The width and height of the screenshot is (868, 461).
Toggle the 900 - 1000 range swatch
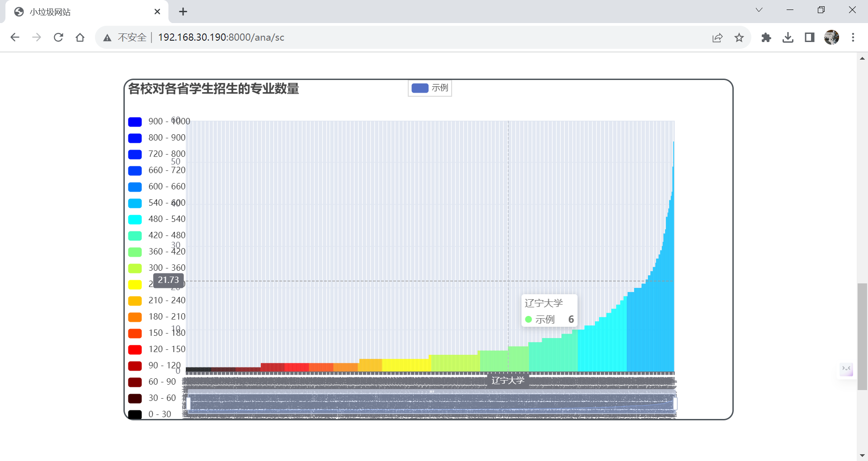(x=135, y=122)
